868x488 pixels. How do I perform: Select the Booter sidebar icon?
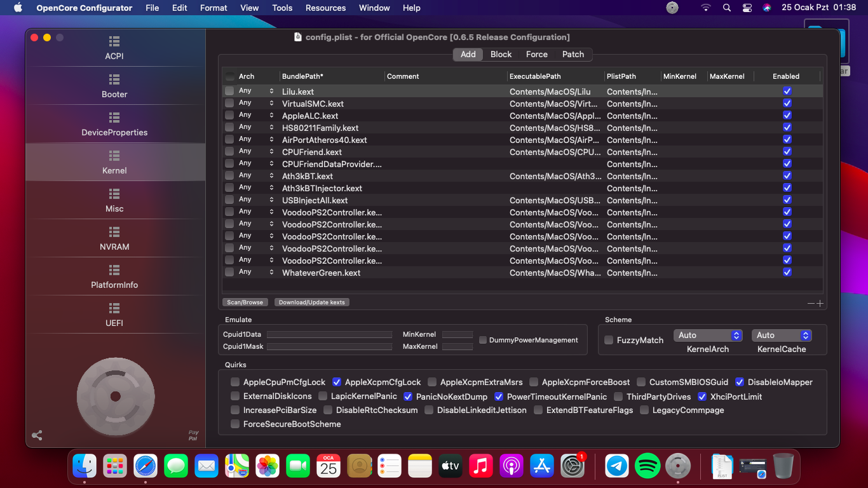click(114, 86)
